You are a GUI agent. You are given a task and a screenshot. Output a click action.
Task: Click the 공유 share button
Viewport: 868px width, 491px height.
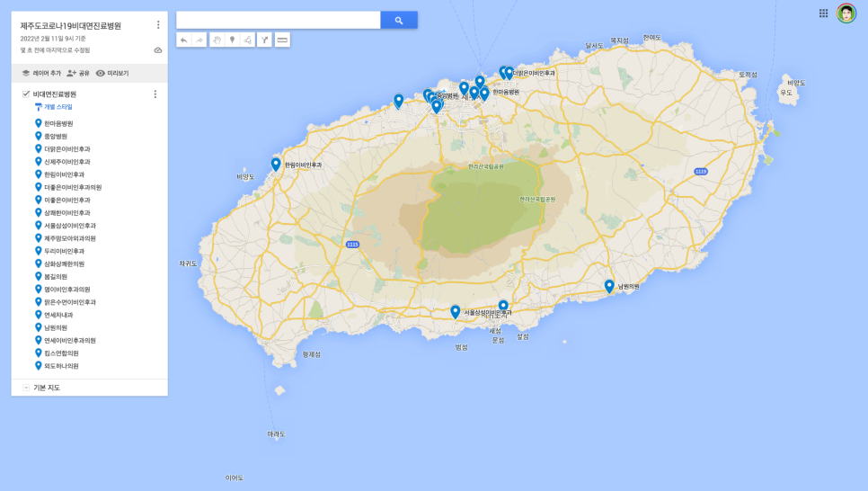(x=78, y=73)
